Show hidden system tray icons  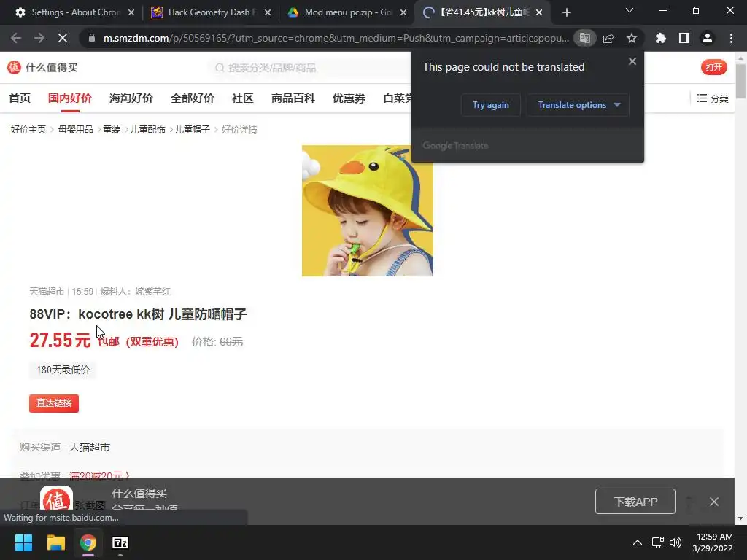tap(638, 542)
